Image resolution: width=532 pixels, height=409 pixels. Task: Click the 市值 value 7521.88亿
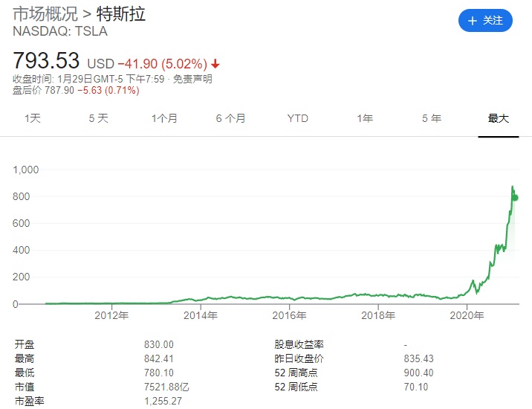pyautogui.click(x=166, y=387)
